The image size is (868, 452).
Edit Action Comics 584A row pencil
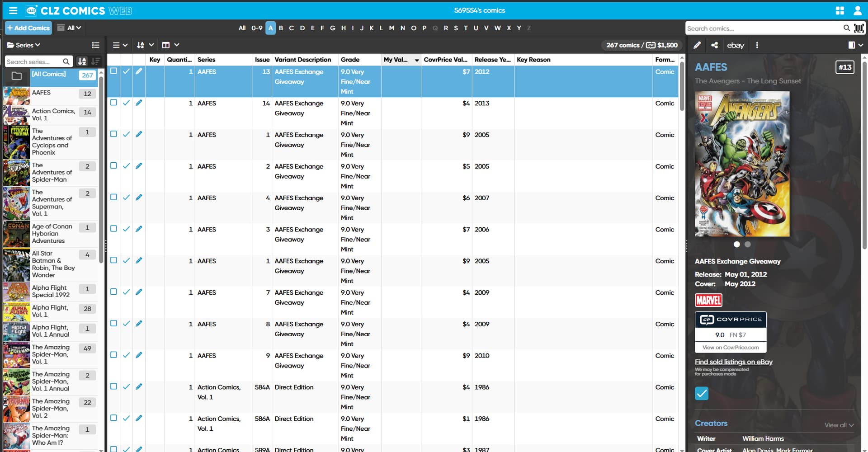[x=139, y=387]
